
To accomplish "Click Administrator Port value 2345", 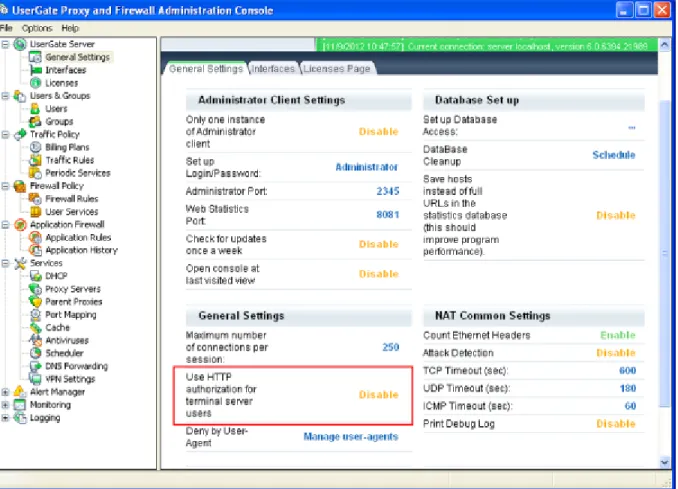I will (388, 191).
